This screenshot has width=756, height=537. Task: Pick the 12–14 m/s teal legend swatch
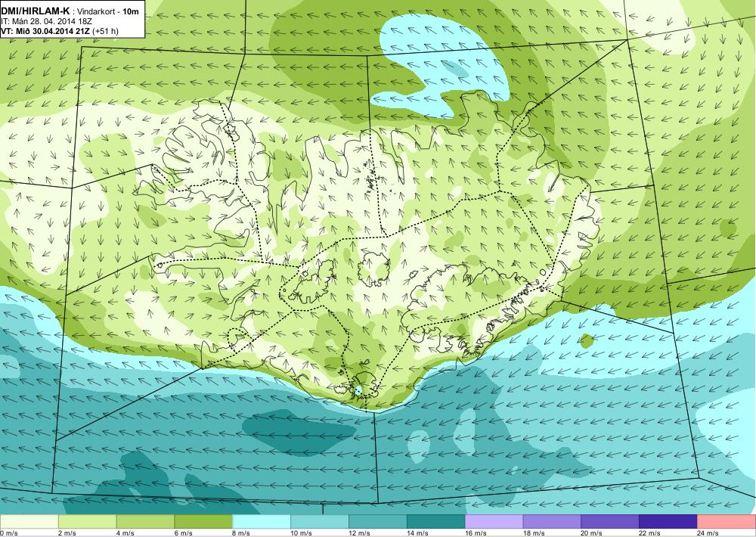click(x=377, y=522)
